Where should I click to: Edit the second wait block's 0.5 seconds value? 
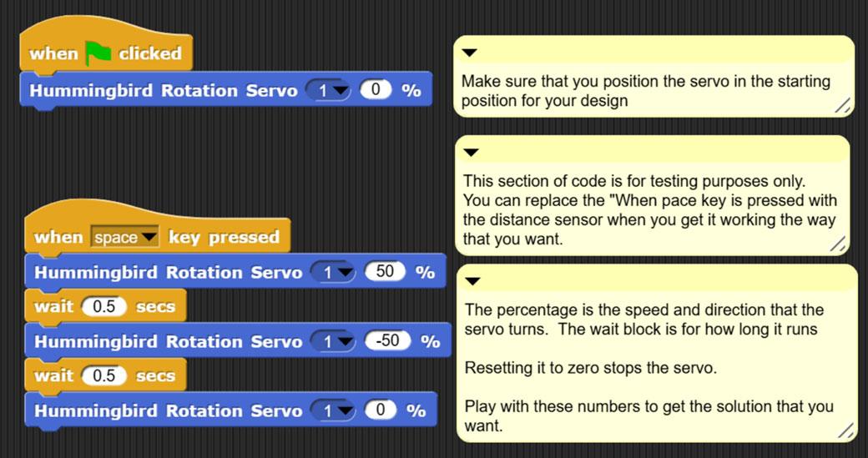pos(103,376)
